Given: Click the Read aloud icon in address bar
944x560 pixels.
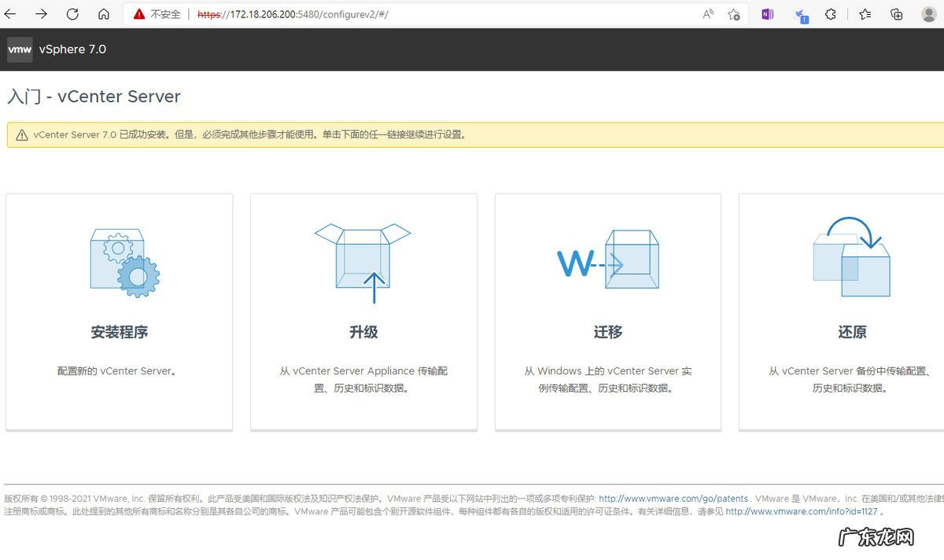Looking at the screenshot, I should (x=708, y=14).
